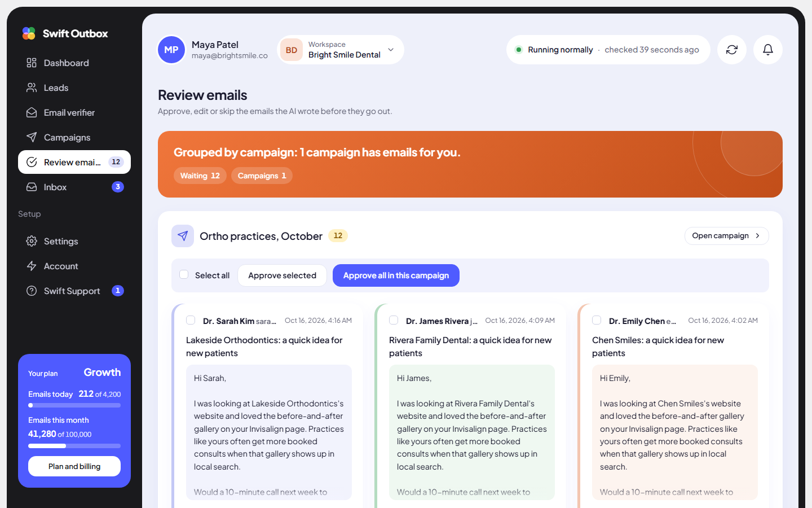Screen dimensions: 812x508
Task: Click the Dashboard grid icon
Action: [x=32, y=63]
